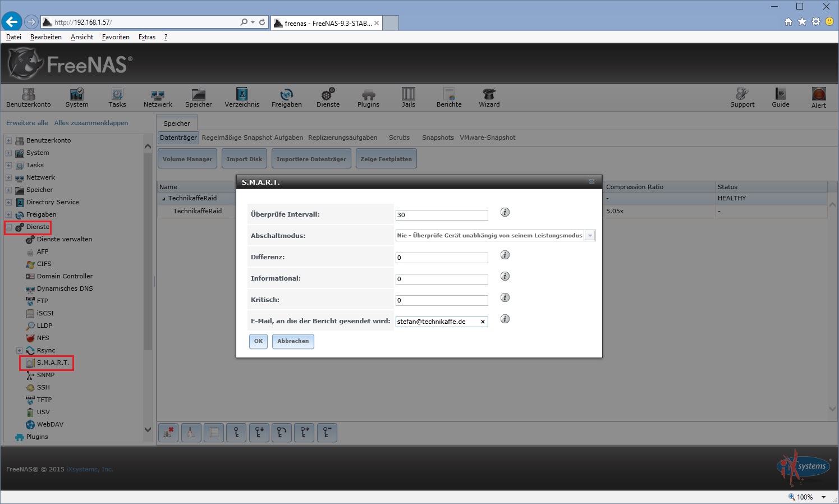Click the scrub volume icon at bottom

click(191, 433)
